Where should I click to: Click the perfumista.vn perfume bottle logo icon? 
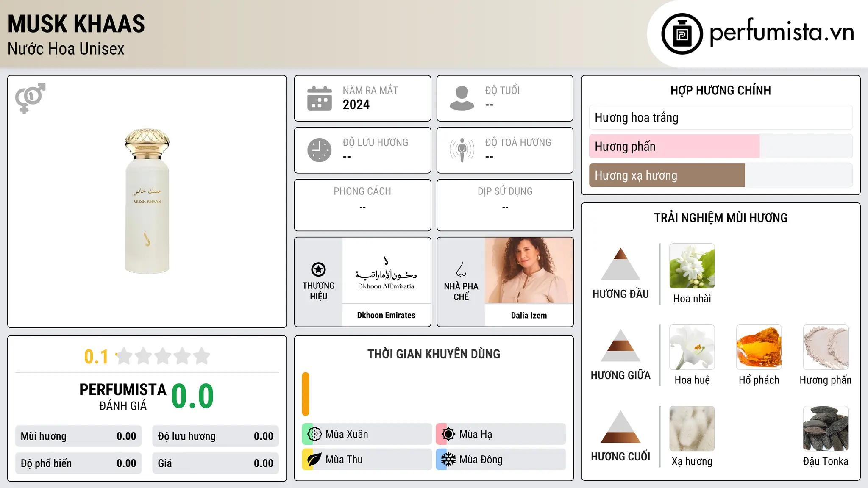(682, 34)
